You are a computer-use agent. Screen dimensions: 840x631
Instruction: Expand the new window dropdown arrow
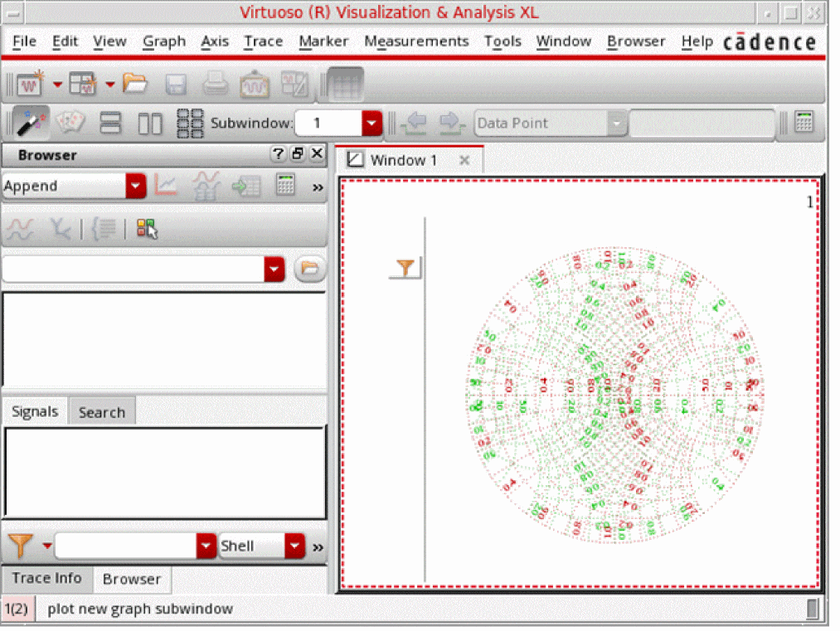tap(57, 84)
